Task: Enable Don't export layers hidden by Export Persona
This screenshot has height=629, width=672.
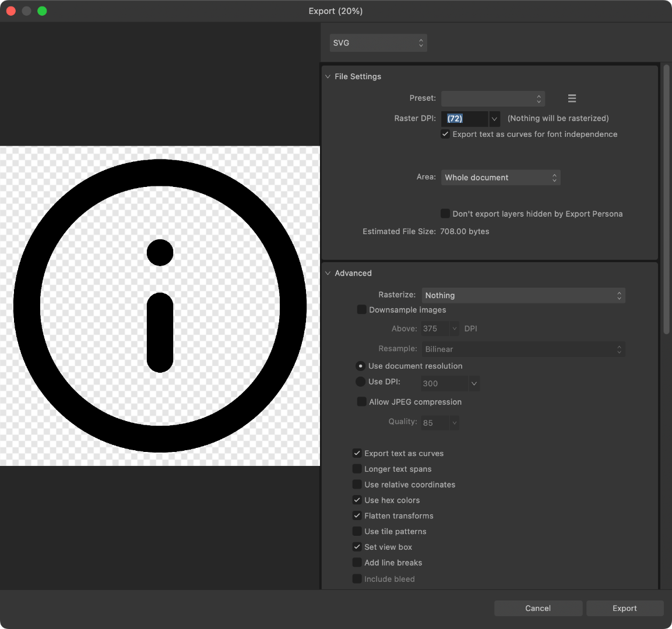Action: [445, 214]
